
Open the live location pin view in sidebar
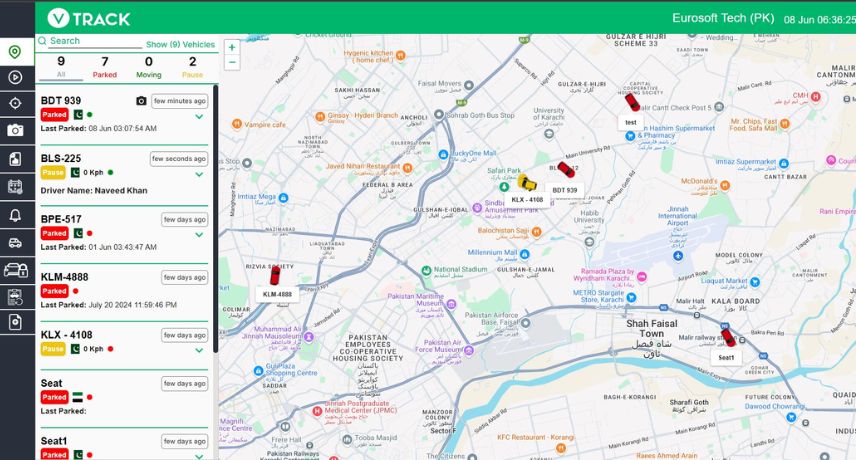point(15,52)
